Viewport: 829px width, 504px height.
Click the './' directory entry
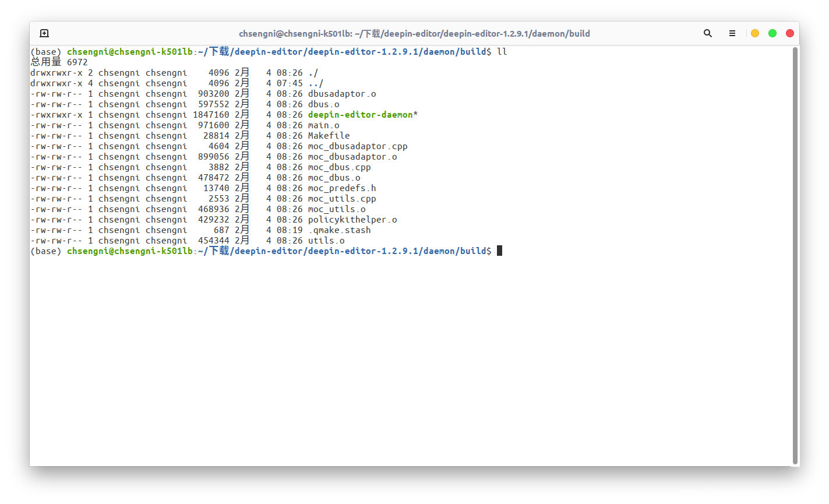pyautogui.click(x=313, y=73)
